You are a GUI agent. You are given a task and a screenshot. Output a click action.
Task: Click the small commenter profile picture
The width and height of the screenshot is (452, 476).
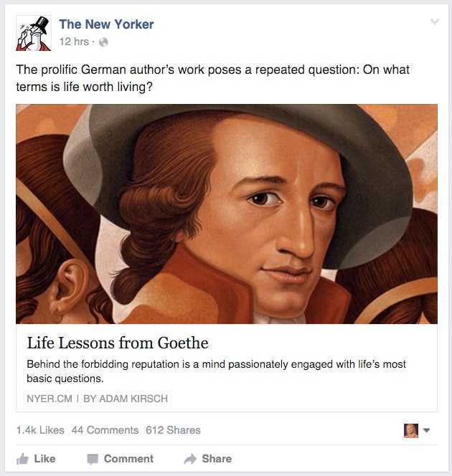point(411,430)
